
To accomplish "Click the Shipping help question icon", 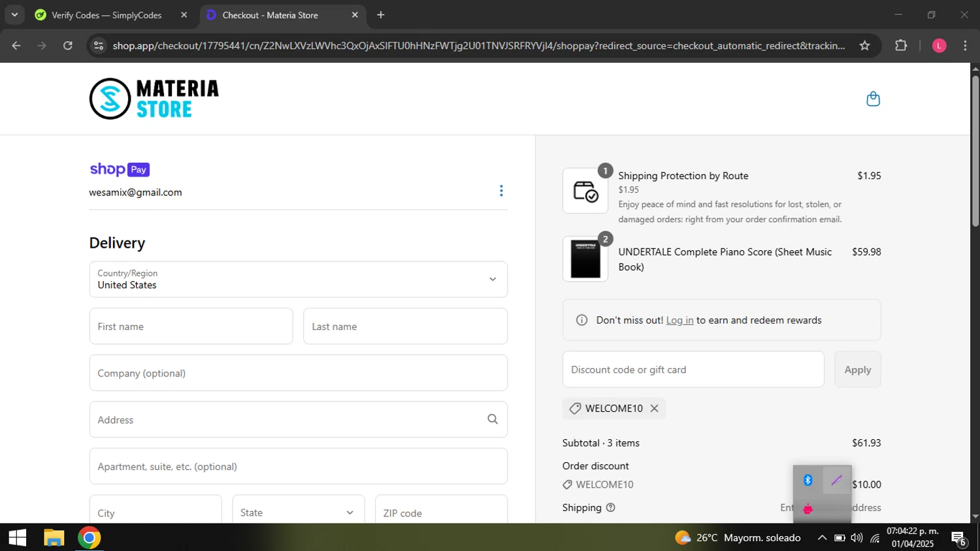I will pyautogui.click(x=610, y=508).
